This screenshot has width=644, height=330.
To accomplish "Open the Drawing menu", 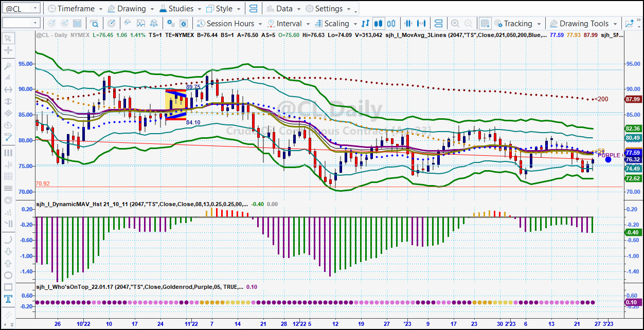I will click(131, 9).
